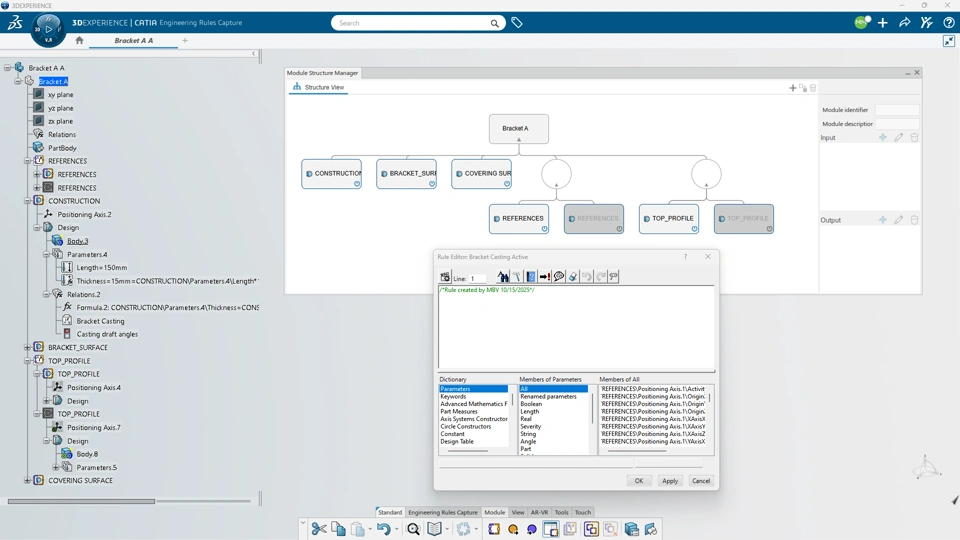The height and width of the screenshot is (540, 960).
Task: Select 'Length' in Members of Parameters list
Action: [530, 411]
